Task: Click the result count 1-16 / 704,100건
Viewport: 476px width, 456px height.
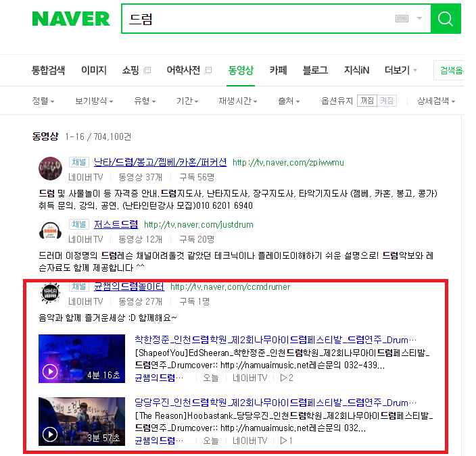Action: (98, 137)
